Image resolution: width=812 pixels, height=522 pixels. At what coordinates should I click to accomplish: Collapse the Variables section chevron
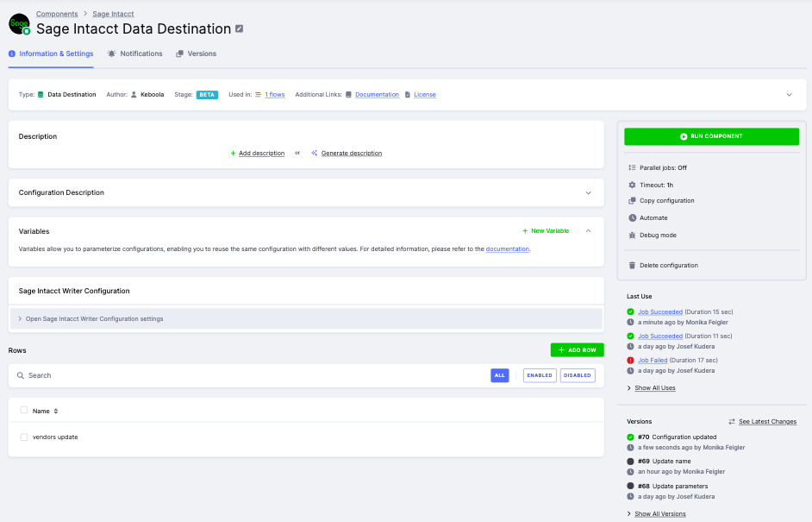coord(588,231)
